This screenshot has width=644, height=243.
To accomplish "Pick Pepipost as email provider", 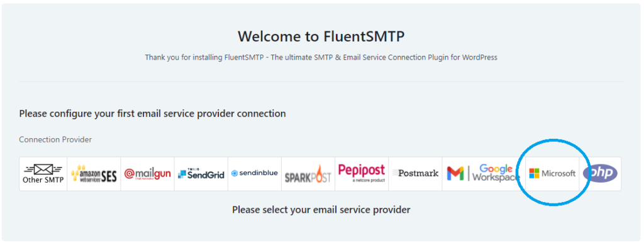I will pos(362,174).
